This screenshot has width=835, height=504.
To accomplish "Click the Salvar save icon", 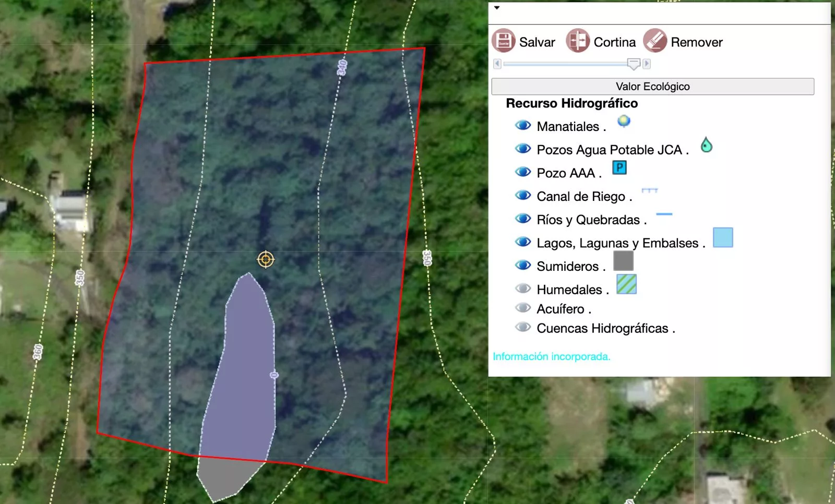I will point(504,41).
